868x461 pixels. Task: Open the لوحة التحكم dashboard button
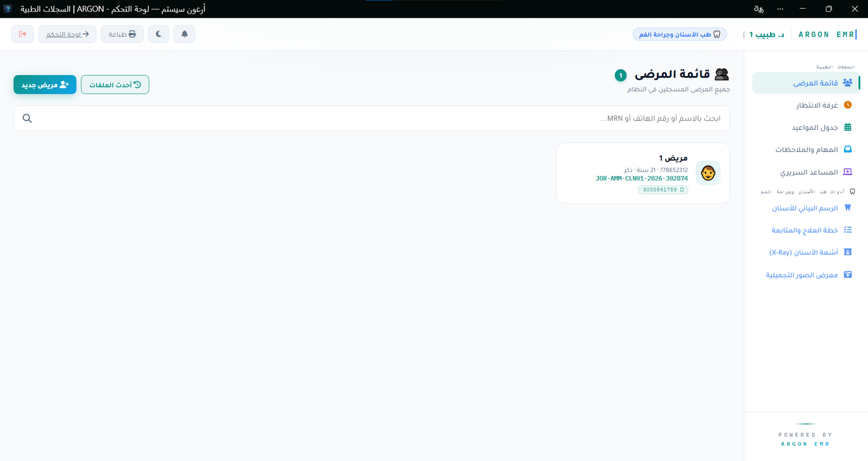[67, 34]
